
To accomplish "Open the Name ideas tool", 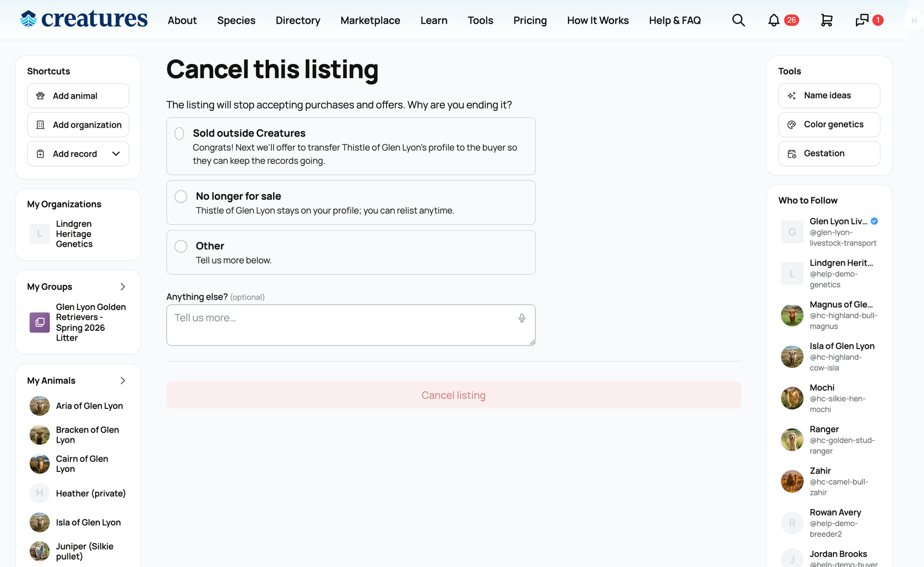I will [829, 96].
